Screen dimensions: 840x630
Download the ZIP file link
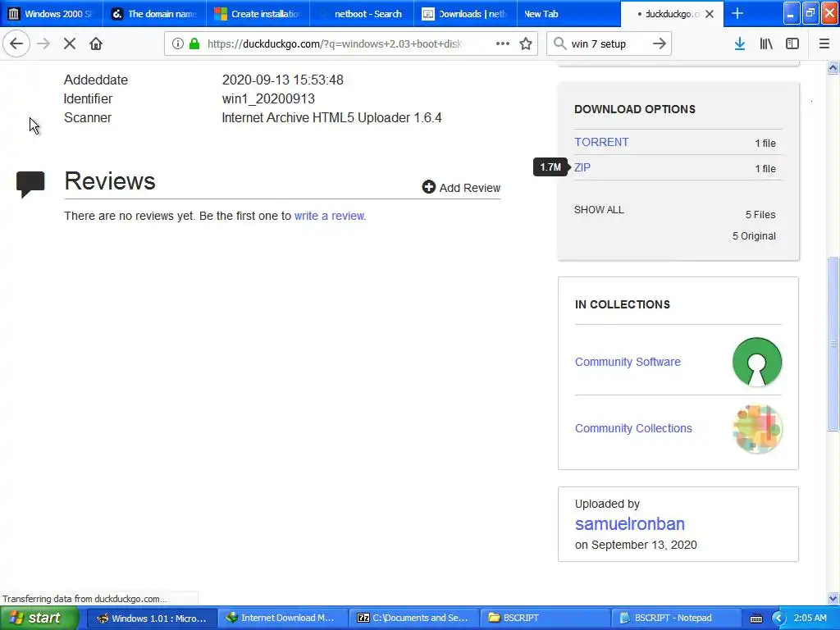tap(582, 167)
